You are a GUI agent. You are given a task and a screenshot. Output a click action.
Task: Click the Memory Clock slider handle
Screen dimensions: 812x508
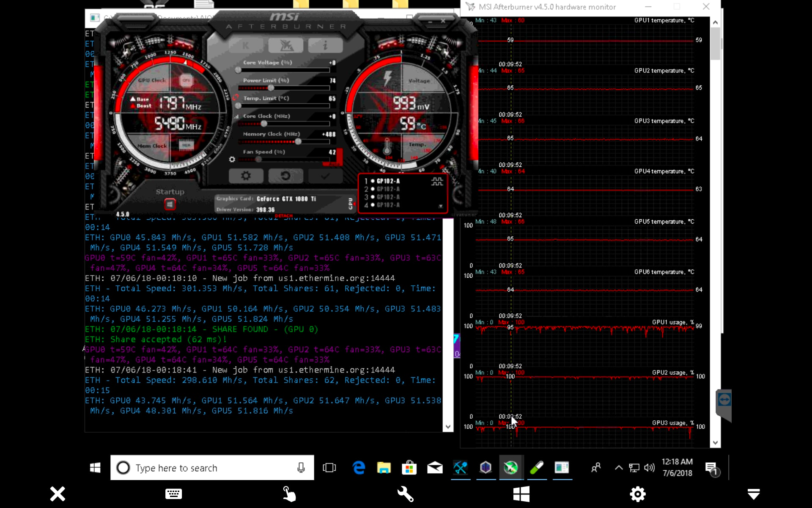point(298,142)
